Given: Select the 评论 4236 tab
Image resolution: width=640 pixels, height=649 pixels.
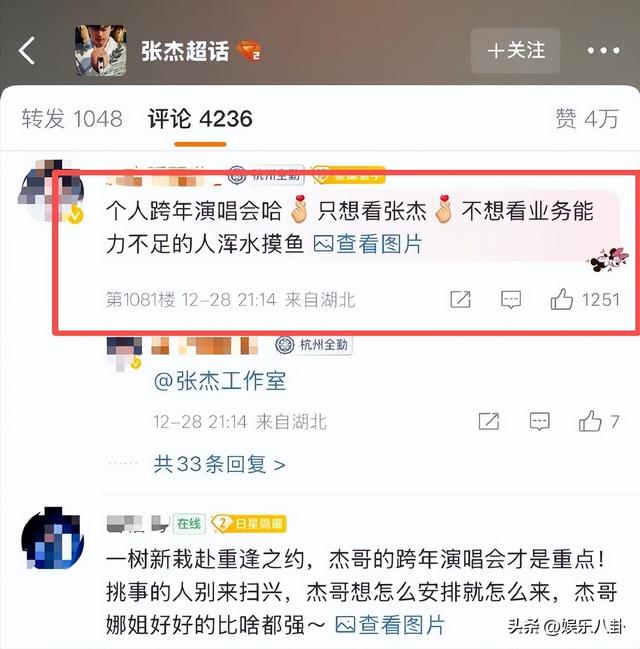Looking at the screenshot, I should 200,119.
